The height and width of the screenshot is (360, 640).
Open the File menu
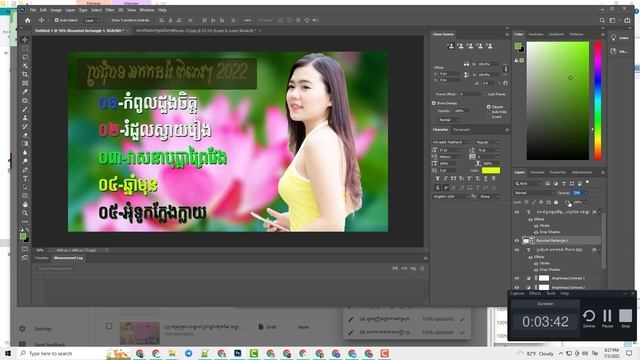[33, 10]
